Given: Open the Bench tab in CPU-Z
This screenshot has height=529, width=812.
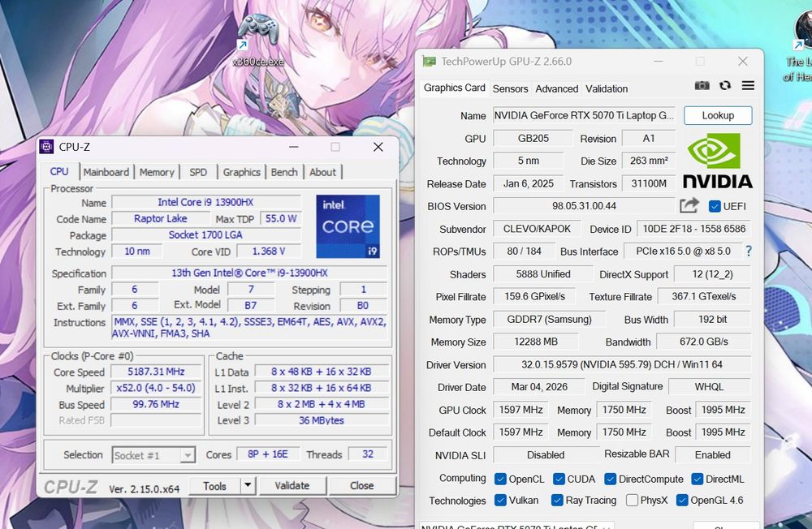Looking at the screenshot, I should (x=284, y=172).
